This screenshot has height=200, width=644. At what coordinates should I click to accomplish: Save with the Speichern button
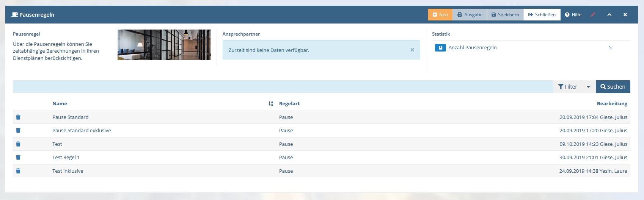tap(505, 15)
